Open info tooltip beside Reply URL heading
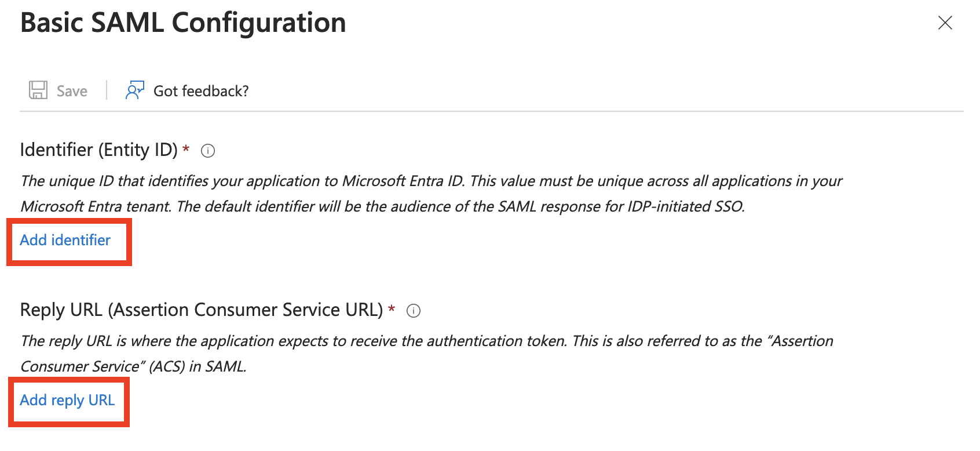The height and width of the screenshot is (451, 980). (x=414, y=311)
